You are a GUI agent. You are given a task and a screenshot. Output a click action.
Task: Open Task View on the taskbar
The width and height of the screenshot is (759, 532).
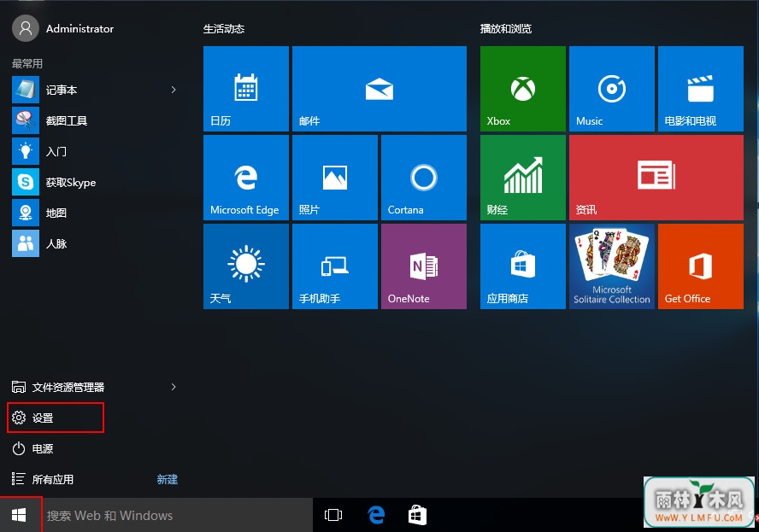(x=333, y=515)
